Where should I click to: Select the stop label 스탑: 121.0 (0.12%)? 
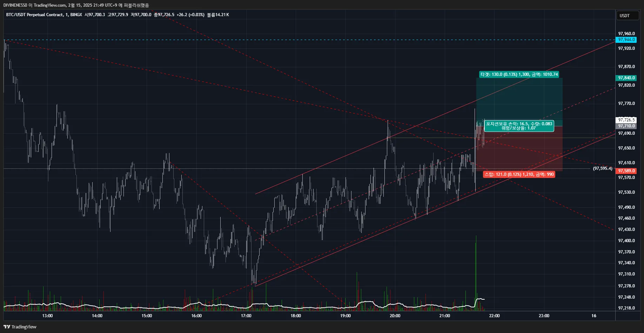[519, 174]
